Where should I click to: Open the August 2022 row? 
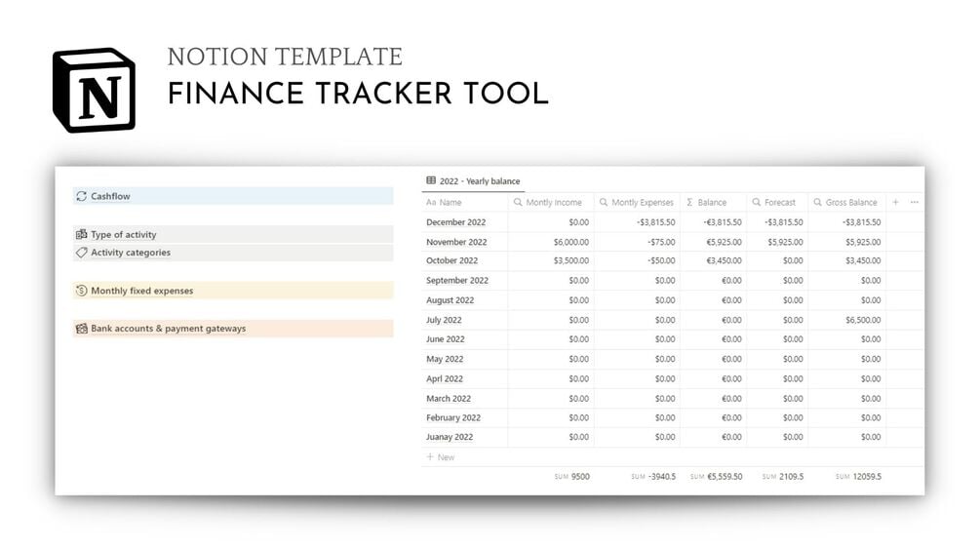[x=450, y=300]
